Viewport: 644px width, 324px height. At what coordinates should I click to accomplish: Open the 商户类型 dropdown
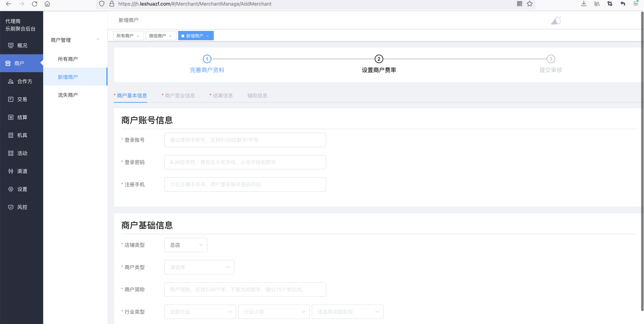[x=199, y=267]
